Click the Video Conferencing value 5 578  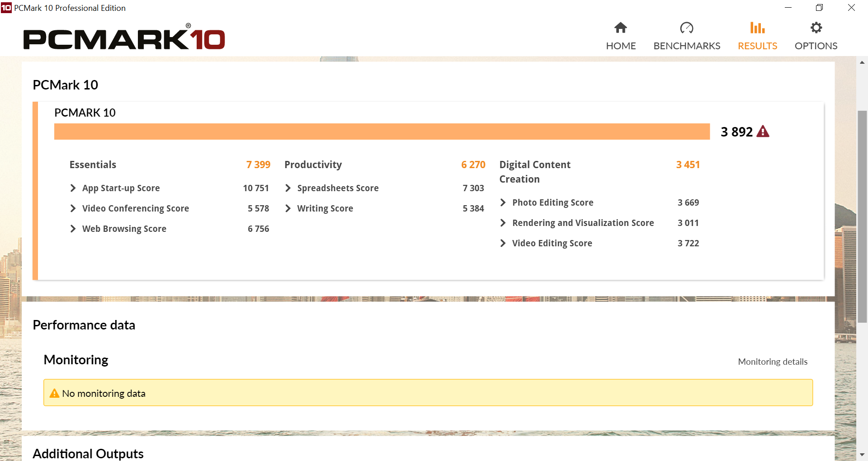pos(258,208)
